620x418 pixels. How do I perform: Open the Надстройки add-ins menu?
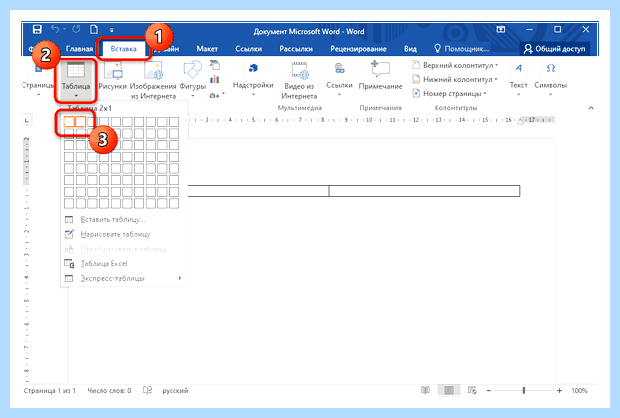253,79
